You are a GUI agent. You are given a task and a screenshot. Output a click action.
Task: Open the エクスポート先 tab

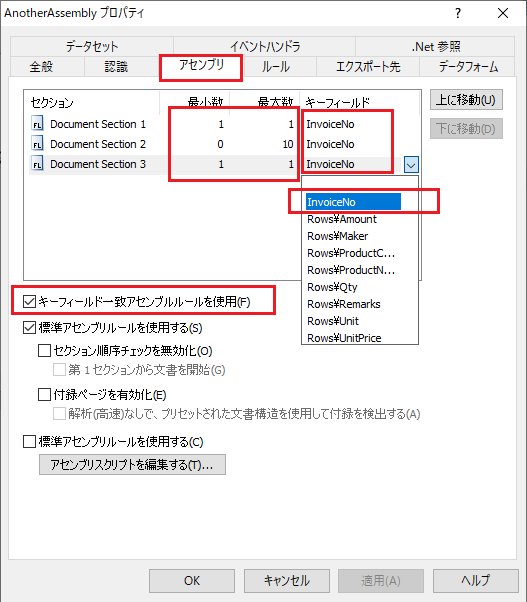click(368, 67)
